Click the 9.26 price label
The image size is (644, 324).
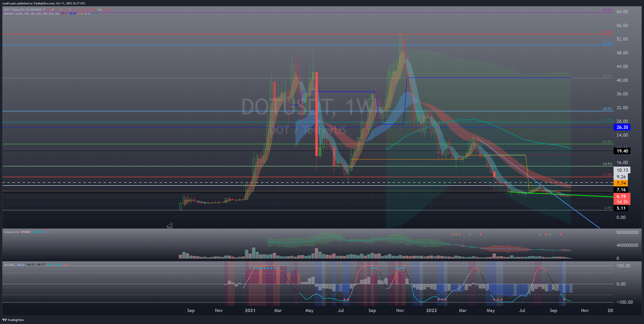point(621,177)
